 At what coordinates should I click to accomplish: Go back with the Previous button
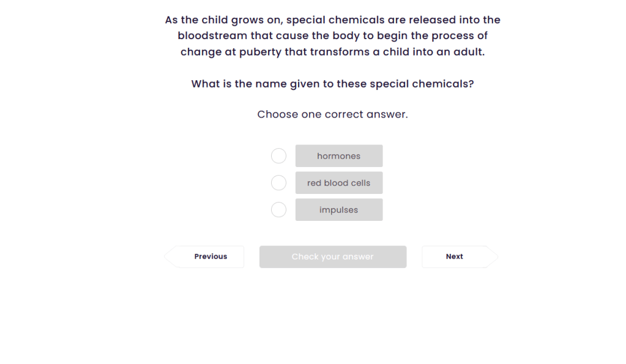[x=211, y=257]
